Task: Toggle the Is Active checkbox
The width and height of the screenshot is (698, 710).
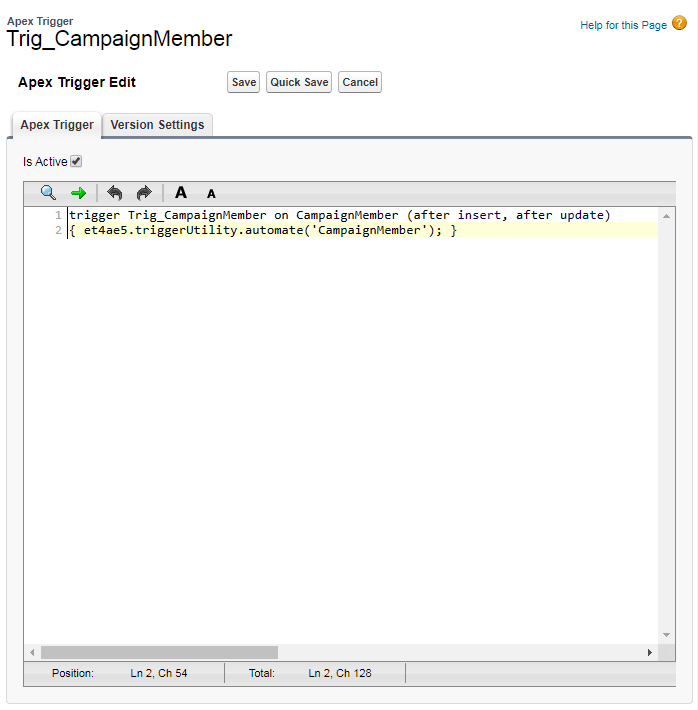Action: (76, 161)
